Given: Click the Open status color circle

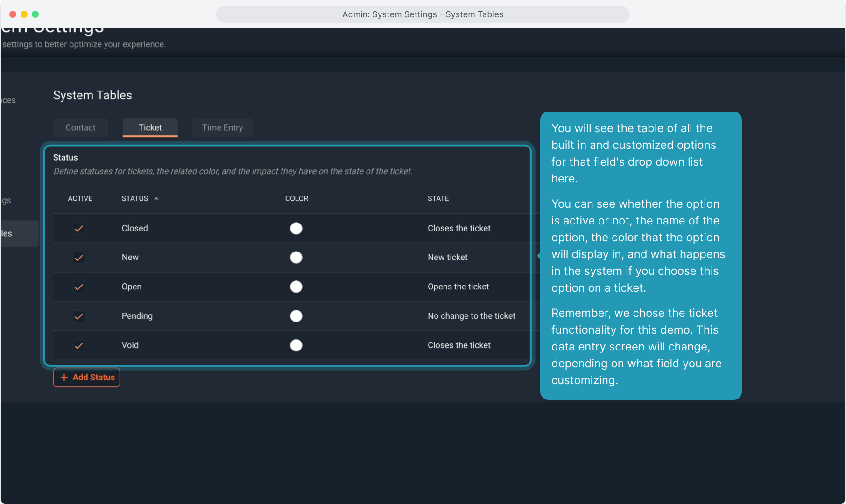Looking at the screenshot, I should pyautogui.click(x=296, y=287).
